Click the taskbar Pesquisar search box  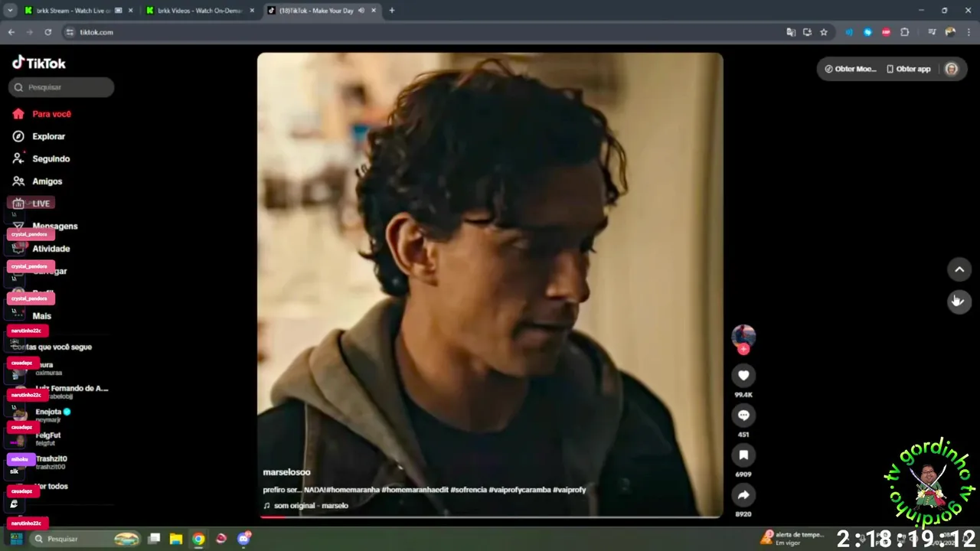[87, 539]
